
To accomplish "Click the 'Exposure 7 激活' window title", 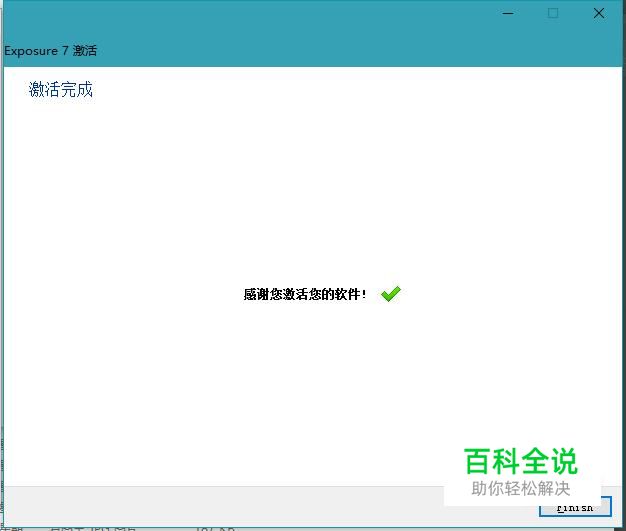I will (50, 51).
